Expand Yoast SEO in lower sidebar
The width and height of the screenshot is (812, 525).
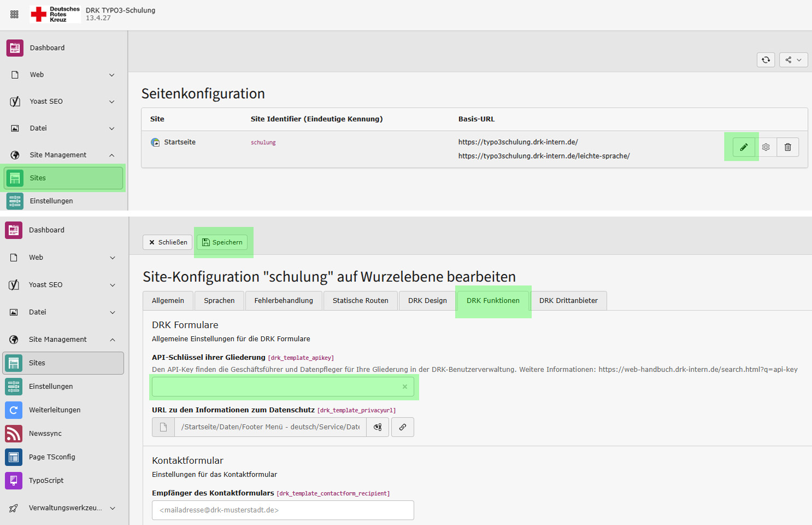point(113,285)
